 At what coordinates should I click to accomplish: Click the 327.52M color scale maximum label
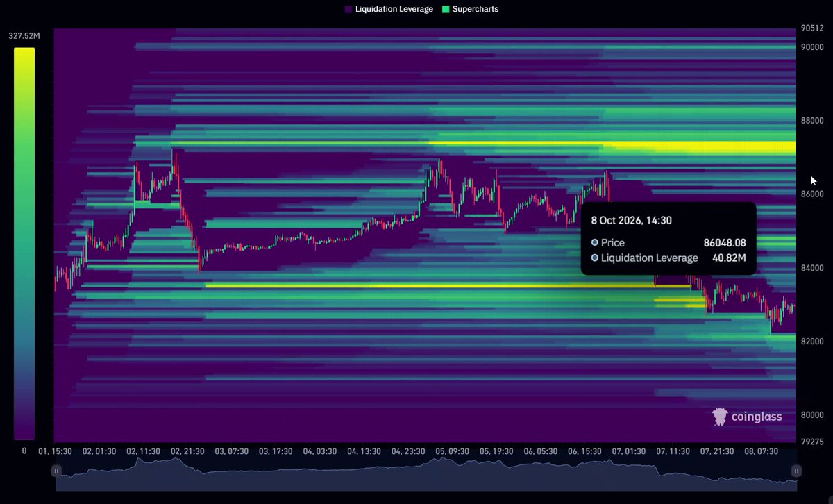coord(24,36)
